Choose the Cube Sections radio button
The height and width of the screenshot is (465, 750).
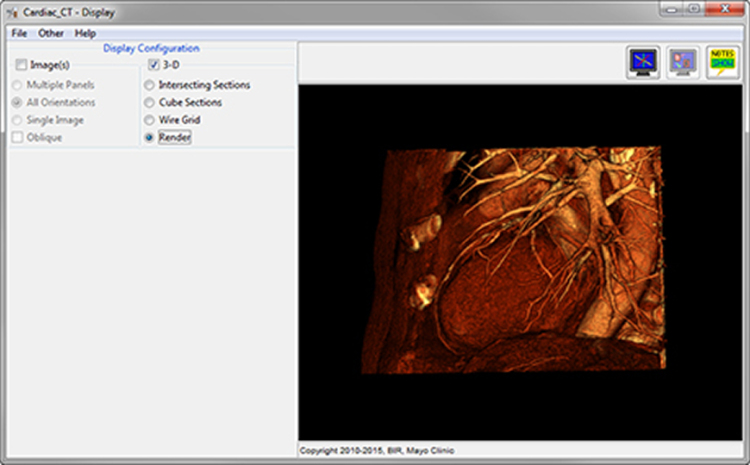(150, 102)
